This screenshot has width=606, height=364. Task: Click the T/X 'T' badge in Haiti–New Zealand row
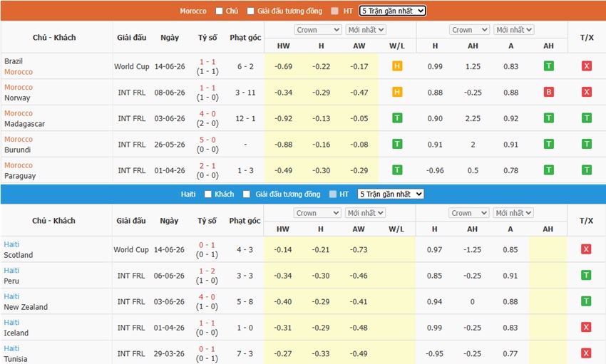[586, 301]
